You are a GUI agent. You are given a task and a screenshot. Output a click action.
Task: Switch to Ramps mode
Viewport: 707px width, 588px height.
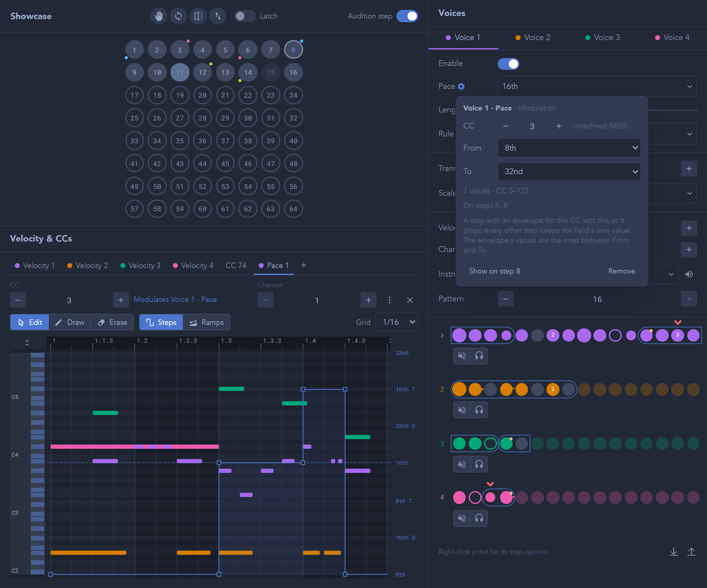(x=206, y=322)
